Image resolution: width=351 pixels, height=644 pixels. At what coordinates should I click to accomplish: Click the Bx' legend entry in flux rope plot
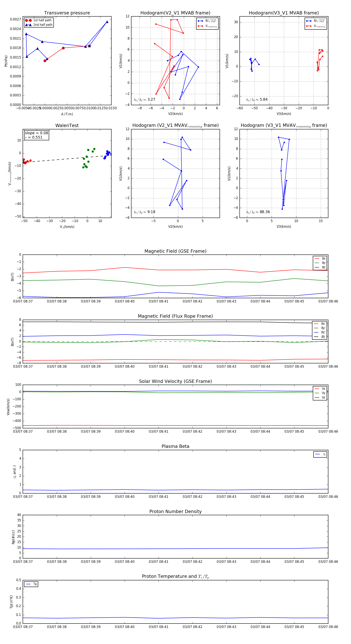320,324
